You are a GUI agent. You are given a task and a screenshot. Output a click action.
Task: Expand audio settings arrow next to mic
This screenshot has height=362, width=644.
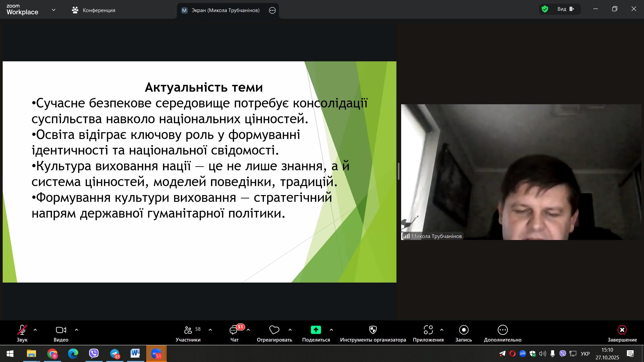click(35, 330)
